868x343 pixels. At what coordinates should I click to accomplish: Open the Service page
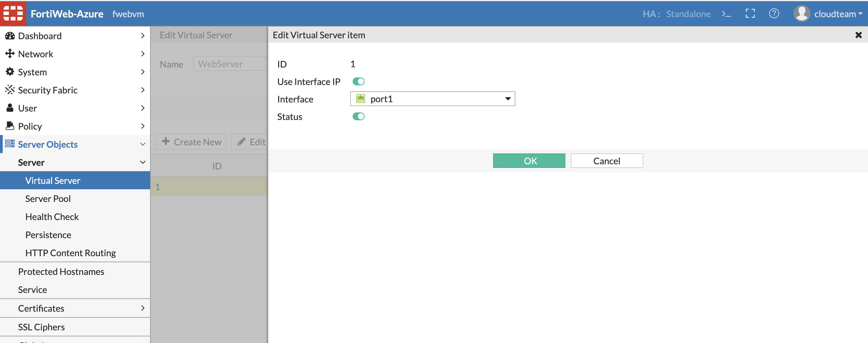(75, 290)
